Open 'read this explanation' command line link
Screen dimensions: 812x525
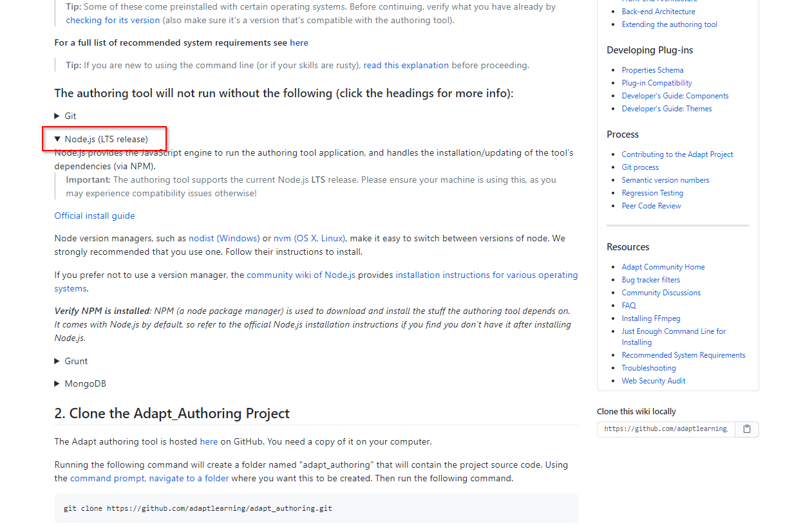[406, 65]
